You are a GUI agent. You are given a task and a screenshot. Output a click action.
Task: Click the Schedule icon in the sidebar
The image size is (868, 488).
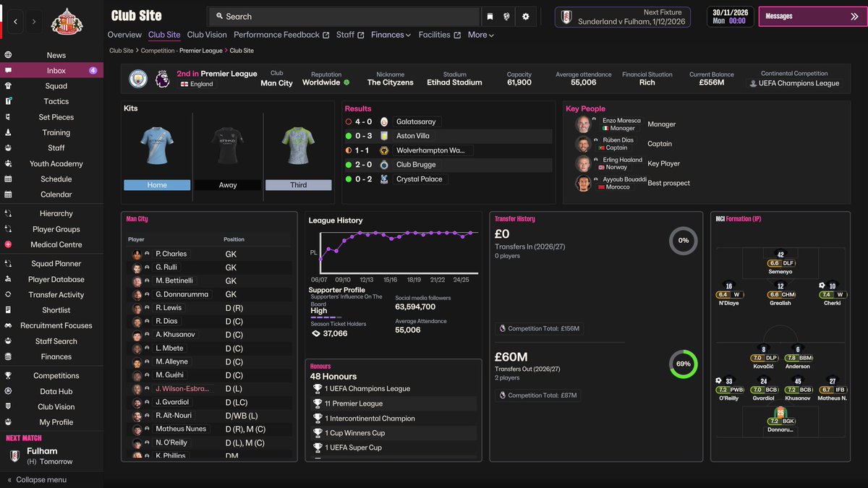pyautogui.click(x=8, y=179)
